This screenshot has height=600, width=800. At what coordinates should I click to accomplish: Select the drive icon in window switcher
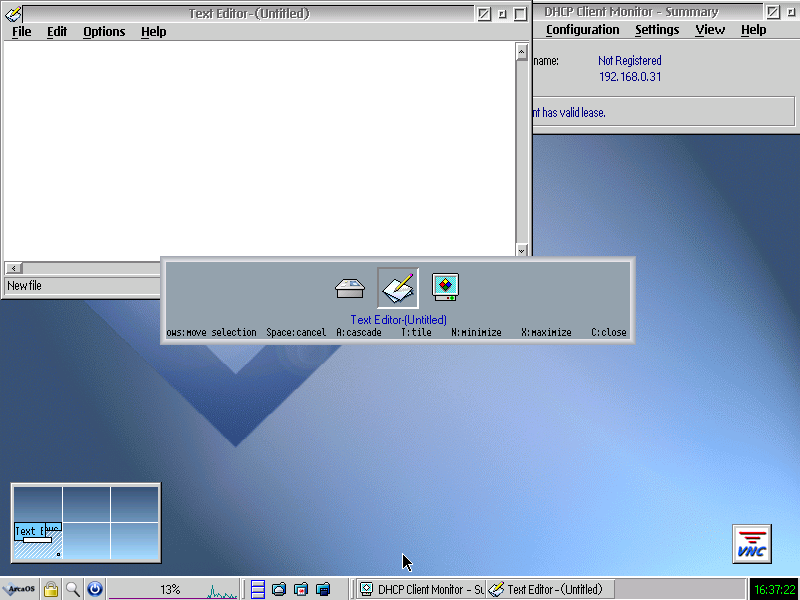coord(350,288)
